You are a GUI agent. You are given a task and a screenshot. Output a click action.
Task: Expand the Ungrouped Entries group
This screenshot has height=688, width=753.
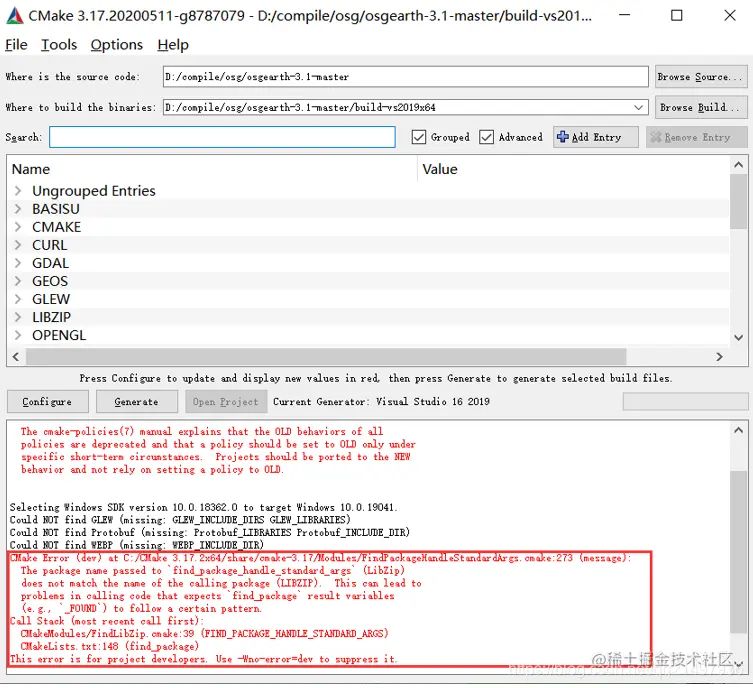[18, 191]
